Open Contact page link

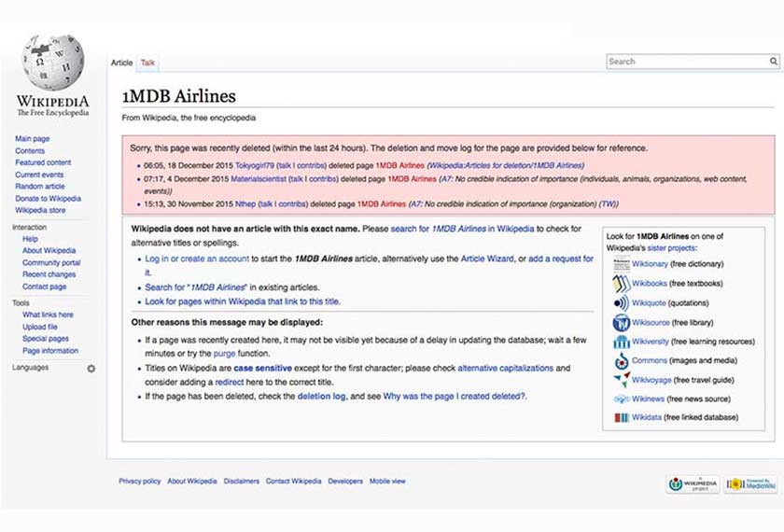pos(45,287)
